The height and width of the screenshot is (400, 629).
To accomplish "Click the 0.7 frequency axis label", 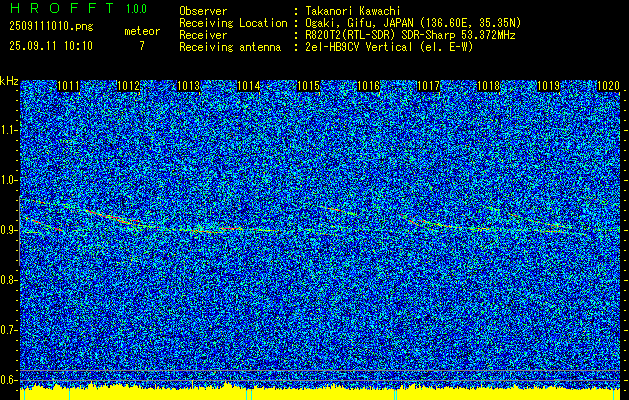I will pyautogui.click(x=8, y=330).
